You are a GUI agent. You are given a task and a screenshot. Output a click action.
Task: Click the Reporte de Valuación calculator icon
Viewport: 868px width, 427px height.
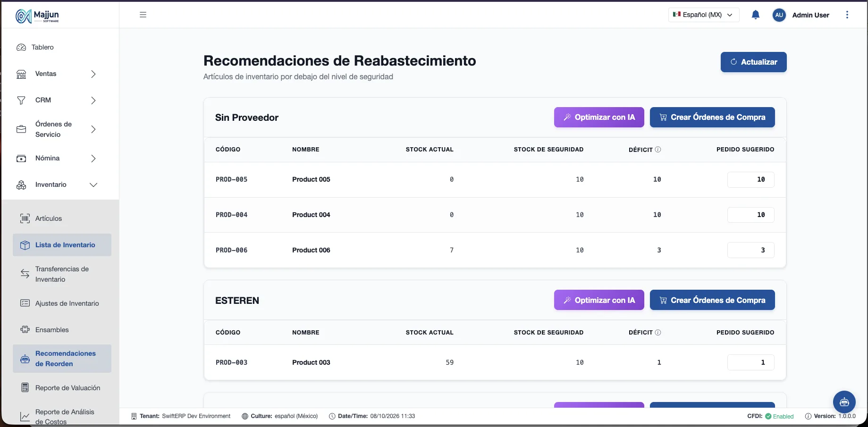point(25,388)
